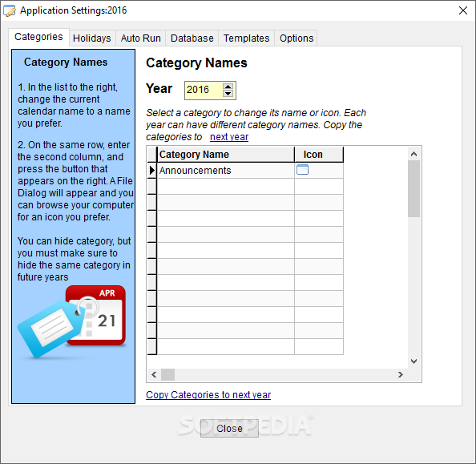Click the Application Settings title bar icon
This screenshot has width=476, height=464.
coord(10,10)
